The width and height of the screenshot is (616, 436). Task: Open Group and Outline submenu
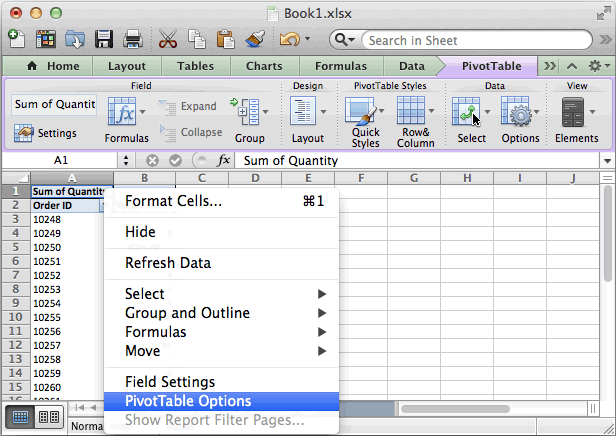point(222,313)
